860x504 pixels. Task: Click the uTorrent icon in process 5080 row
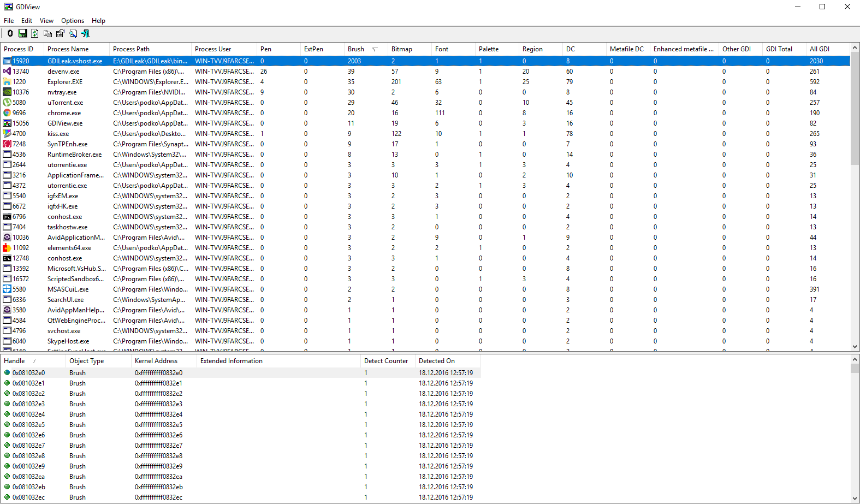[x=7, y=103]
